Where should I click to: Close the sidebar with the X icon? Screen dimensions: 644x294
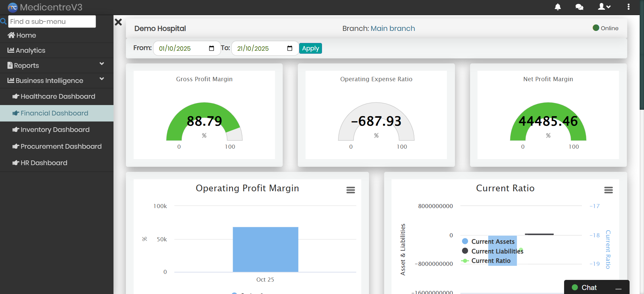[118, 22]
